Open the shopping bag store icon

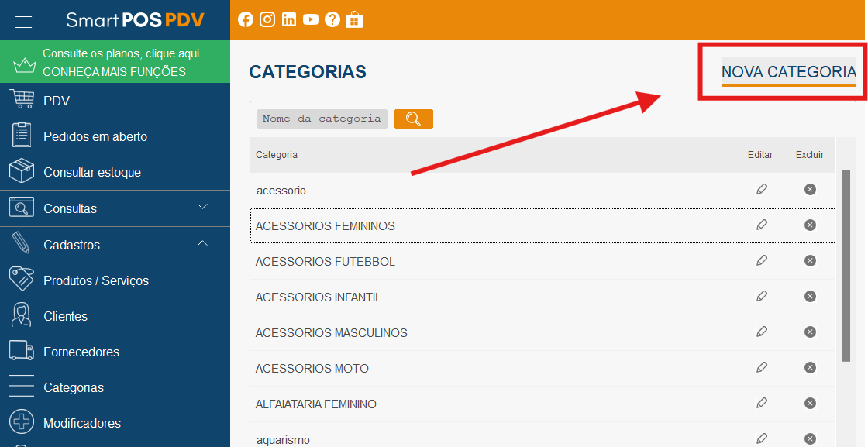[x=353, y=19]
